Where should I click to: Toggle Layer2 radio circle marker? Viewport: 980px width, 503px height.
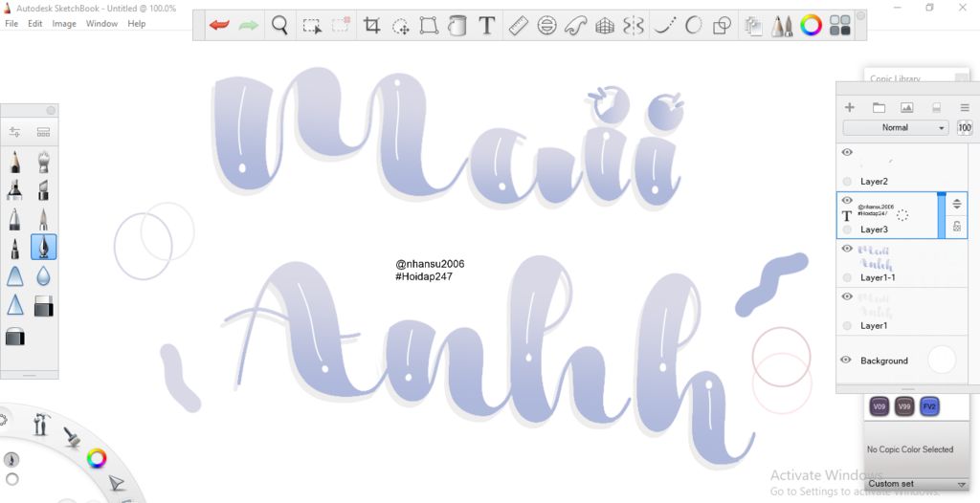(x=847, y=181)
